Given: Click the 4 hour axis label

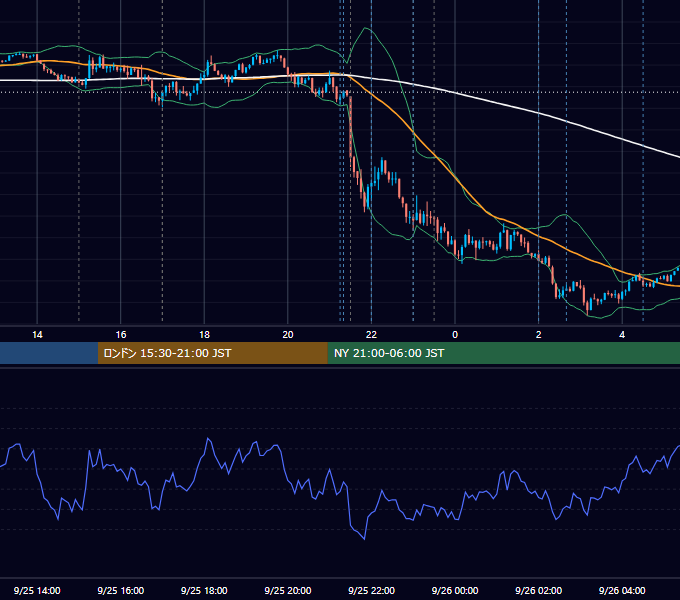Looking at the screenshot, I should [622, 335].
